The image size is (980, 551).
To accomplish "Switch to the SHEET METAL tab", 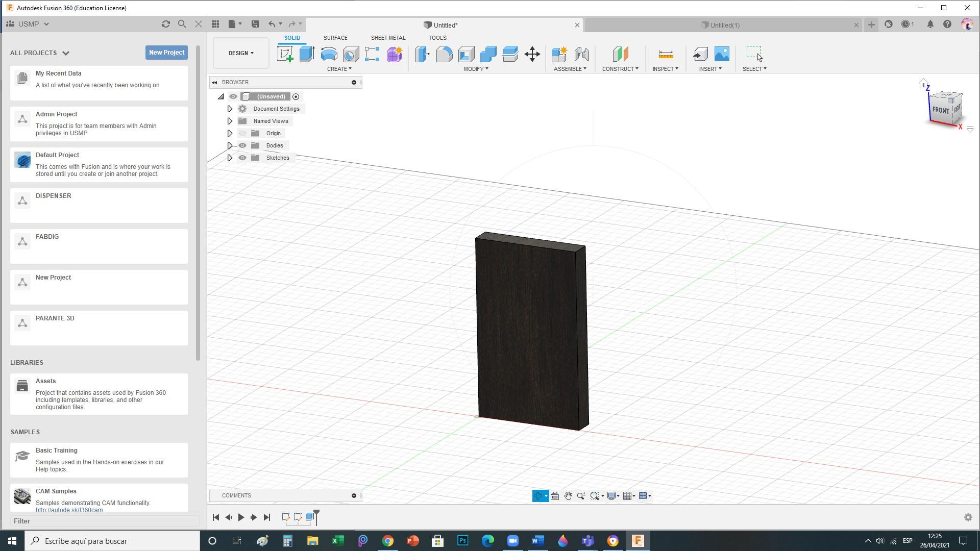I will pyautogui.click(x=388, y=38).
